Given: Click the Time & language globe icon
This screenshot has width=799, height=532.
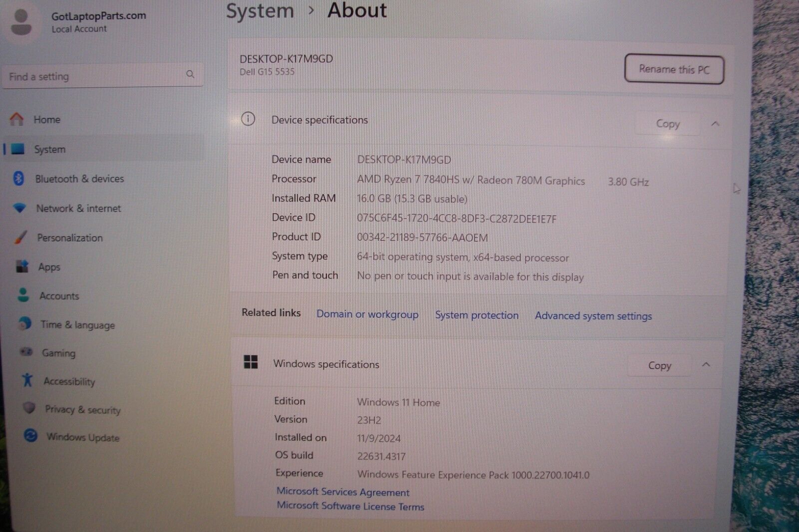Looking at the screenshot, I should point(24,323).
